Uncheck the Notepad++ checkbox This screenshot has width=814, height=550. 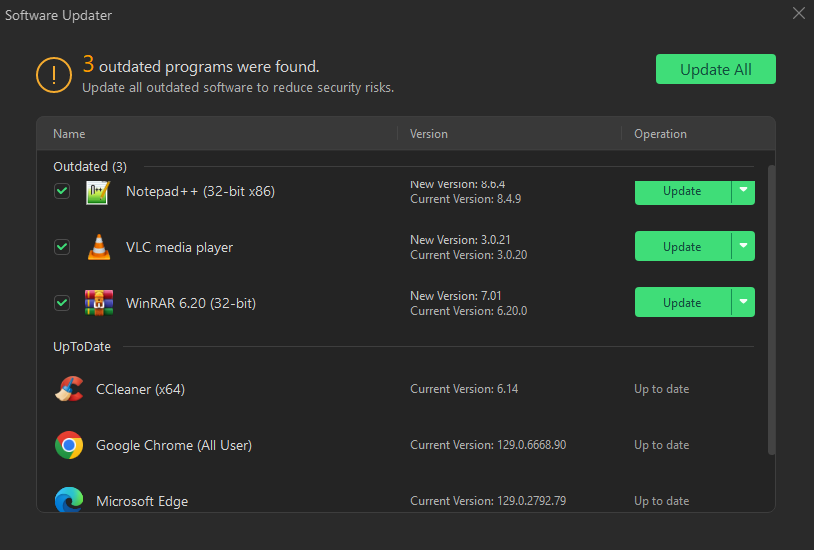[x=62, y=191]
